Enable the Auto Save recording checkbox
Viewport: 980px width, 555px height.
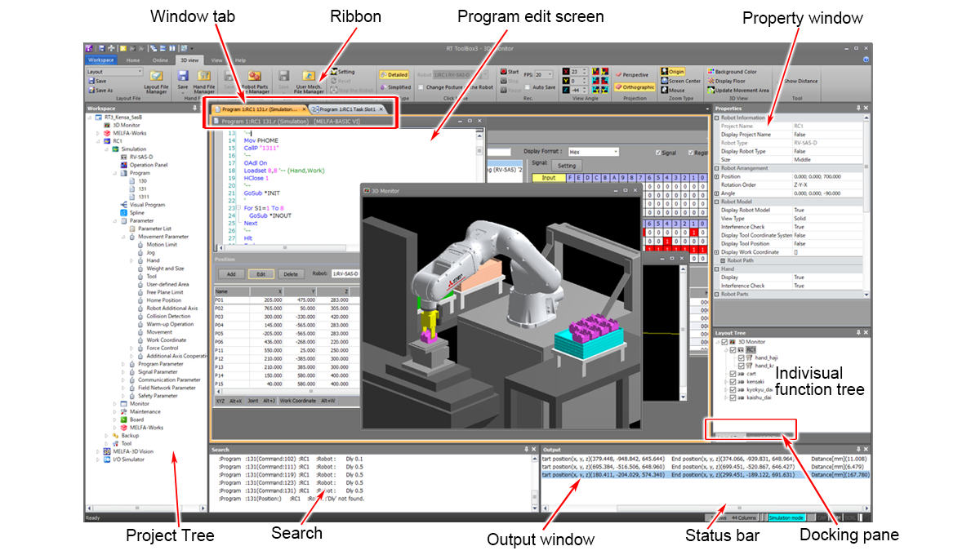tap(528, 86)
